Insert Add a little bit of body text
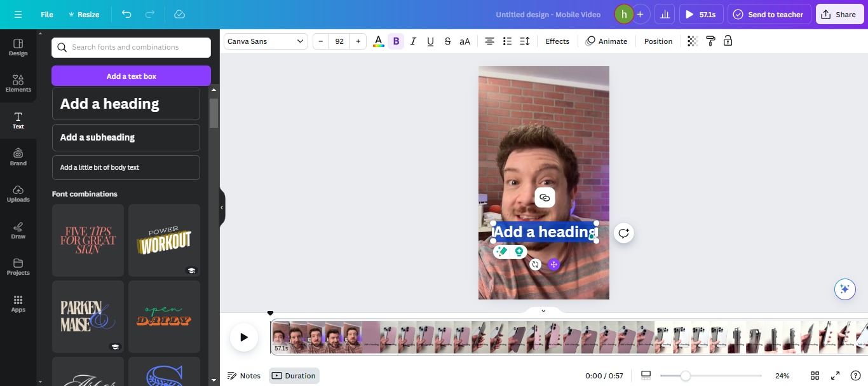Screen dimensions: 868x386 [126, 167]
